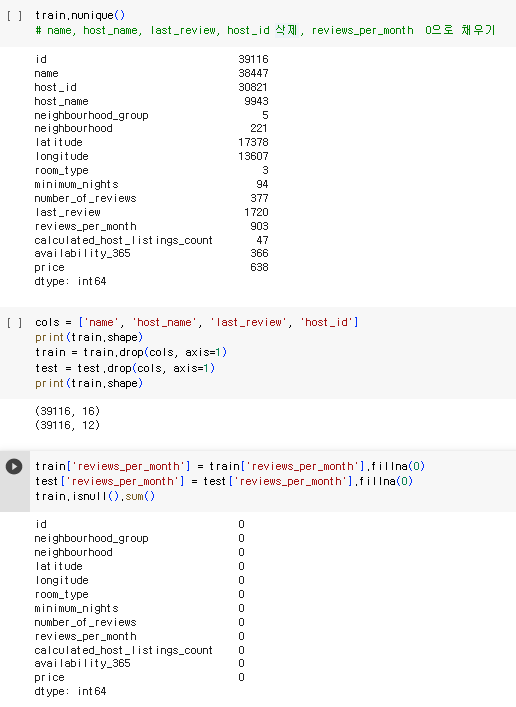Click the minimum_nights value 94
The width and height of the screenshot is (516, 707).
coord(262,184)
